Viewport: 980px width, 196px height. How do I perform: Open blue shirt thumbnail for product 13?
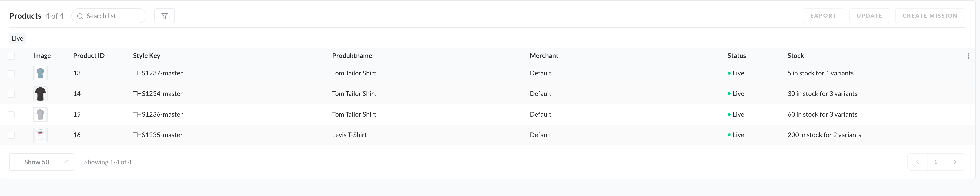point(40,73)
